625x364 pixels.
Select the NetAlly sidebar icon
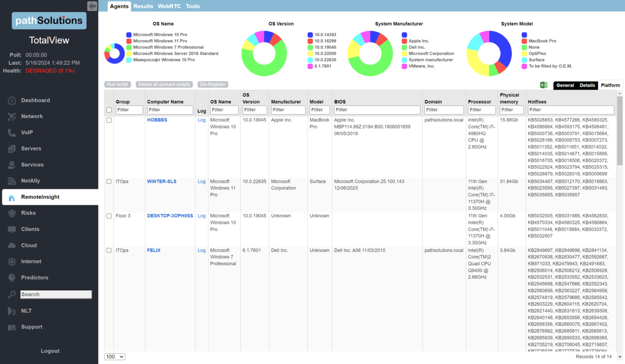click(11, 181)
